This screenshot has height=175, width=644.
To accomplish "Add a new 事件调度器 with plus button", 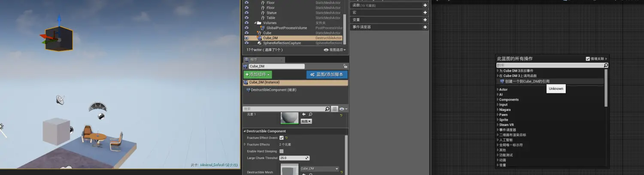I will click(425, 27).
